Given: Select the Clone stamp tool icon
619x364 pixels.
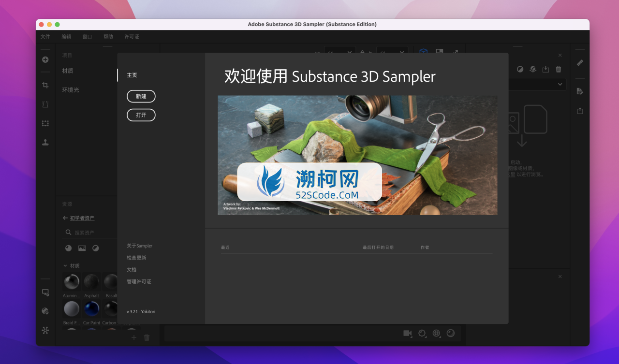Looking at the screenshot, I should [45, 143].
